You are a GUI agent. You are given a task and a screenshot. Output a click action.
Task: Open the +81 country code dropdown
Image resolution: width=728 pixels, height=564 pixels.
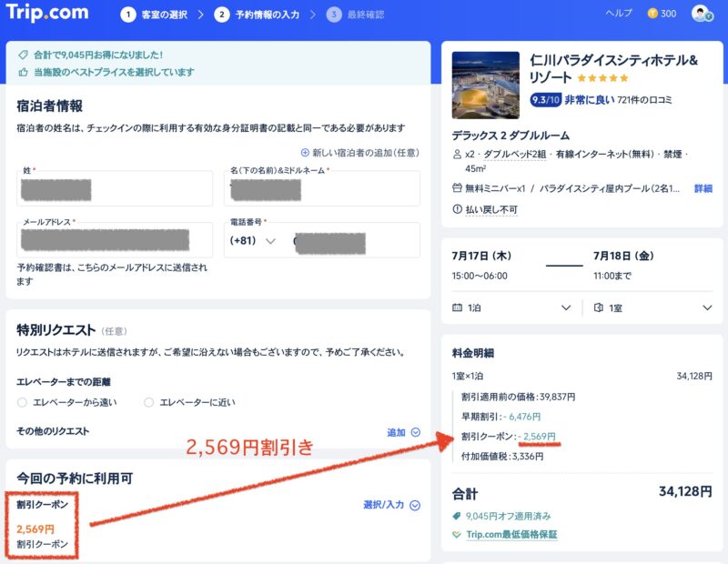point(253,240)
